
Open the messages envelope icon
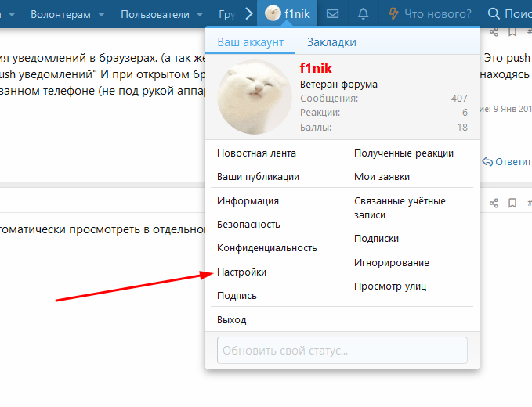(332, 14)
